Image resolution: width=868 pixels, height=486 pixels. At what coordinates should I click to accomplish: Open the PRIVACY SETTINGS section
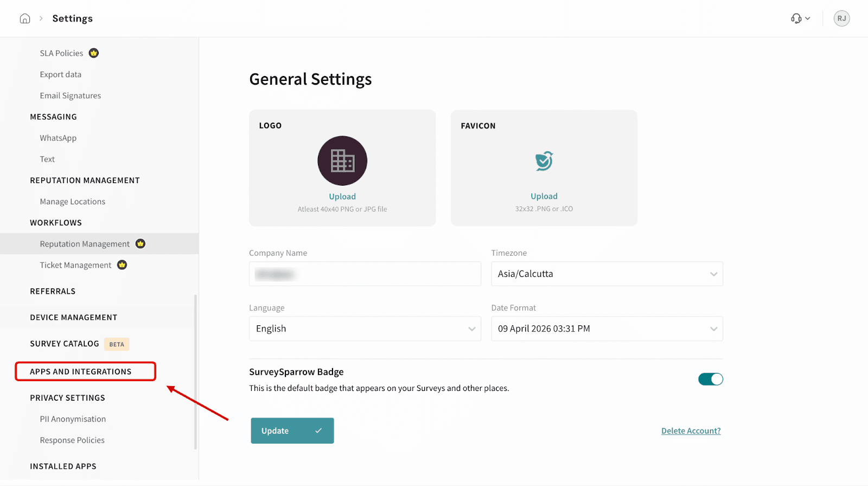(x=67, y=397)
